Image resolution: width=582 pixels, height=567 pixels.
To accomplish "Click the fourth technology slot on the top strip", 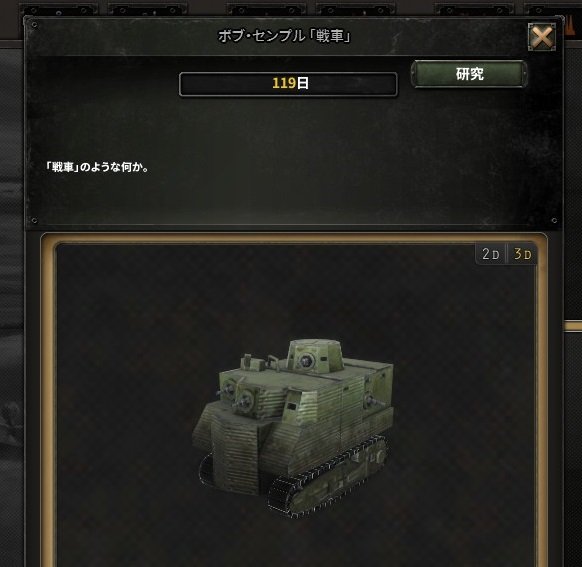I will (356, 9).
